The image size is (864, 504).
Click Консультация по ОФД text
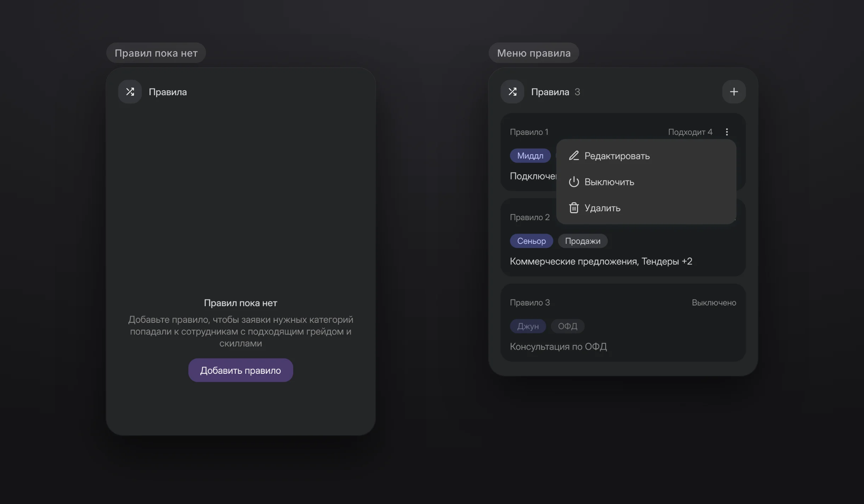pyautogui.click(x=558, y=346)
